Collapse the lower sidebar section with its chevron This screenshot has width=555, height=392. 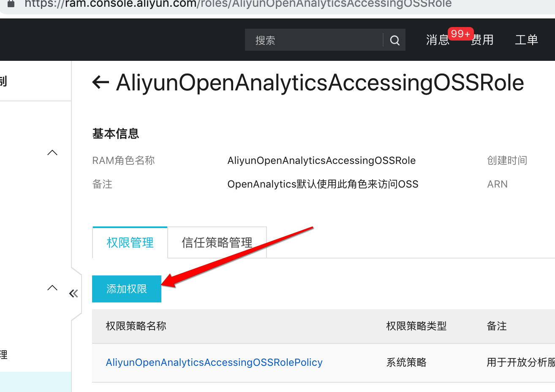[52, 288]
